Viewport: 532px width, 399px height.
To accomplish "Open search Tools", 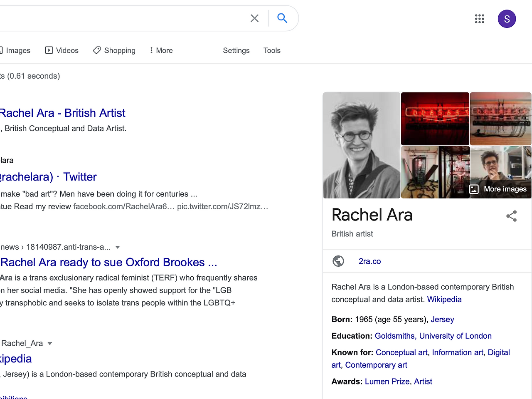I will click(x=272, y=50).
